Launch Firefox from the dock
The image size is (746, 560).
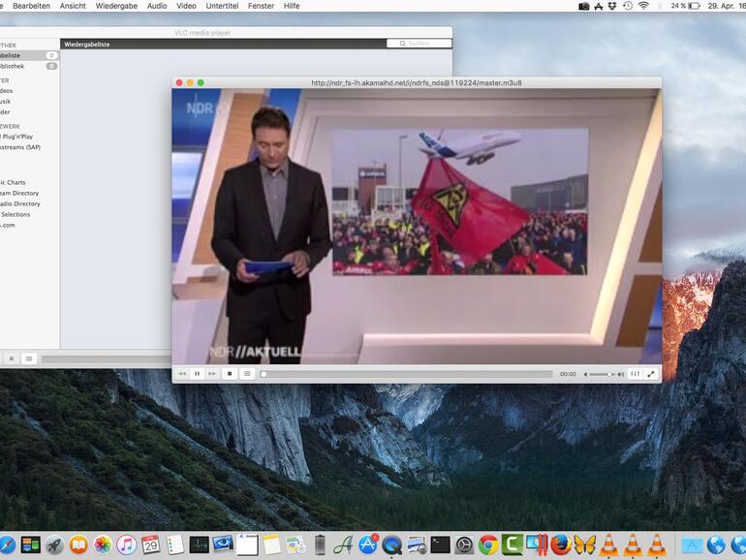pyautogui.click(x=561, y=545)
